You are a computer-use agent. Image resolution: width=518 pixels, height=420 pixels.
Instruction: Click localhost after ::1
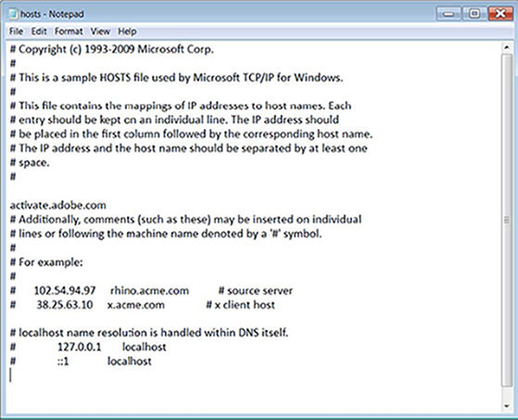[x=130, y=362]
